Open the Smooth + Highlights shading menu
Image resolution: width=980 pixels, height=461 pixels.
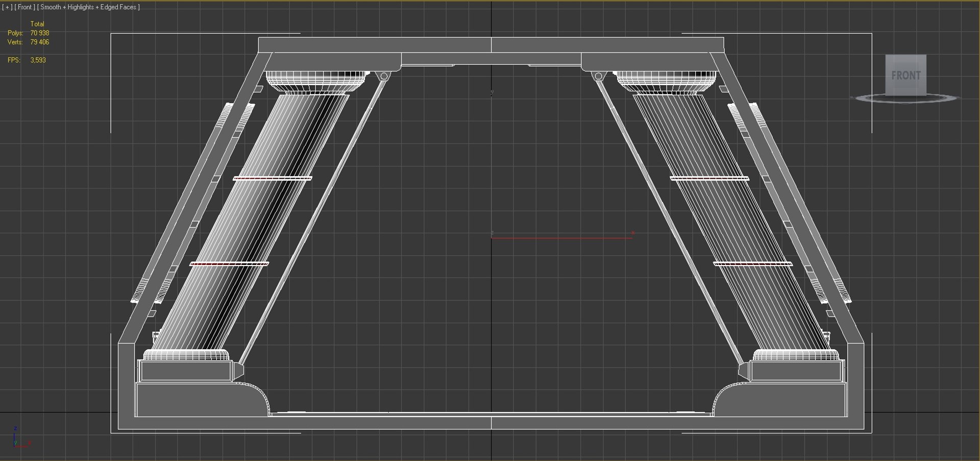tap(88, 7)
